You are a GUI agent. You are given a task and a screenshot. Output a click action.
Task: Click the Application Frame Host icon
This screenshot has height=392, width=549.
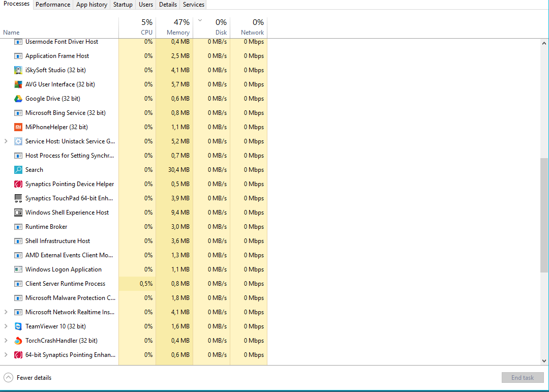[x=18, y=56]
